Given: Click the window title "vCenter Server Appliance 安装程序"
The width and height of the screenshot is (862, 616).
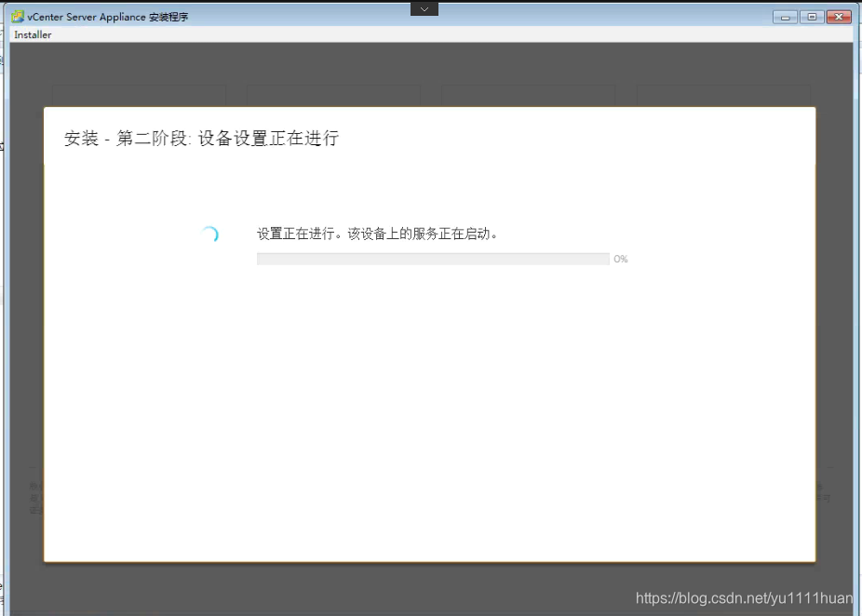Looking at the screenshot, I should pyautogui.click(x=108, y=17).
